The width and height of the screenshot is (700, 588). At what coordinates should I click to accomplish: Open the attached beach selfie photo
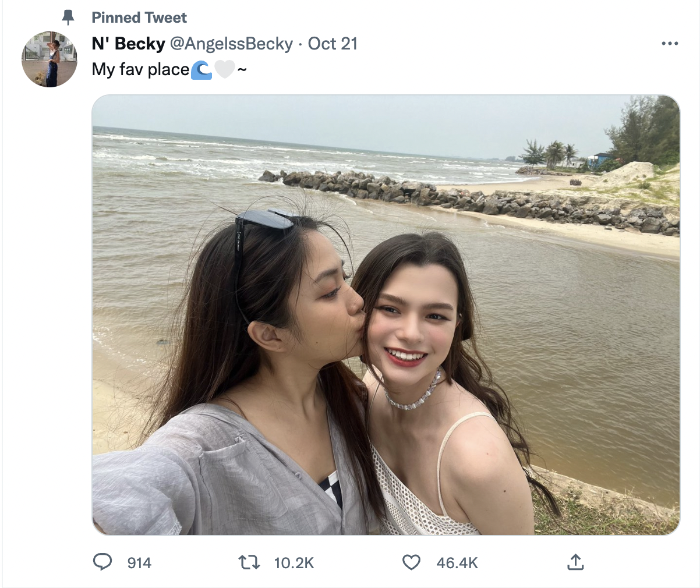[x=386, y=314]
